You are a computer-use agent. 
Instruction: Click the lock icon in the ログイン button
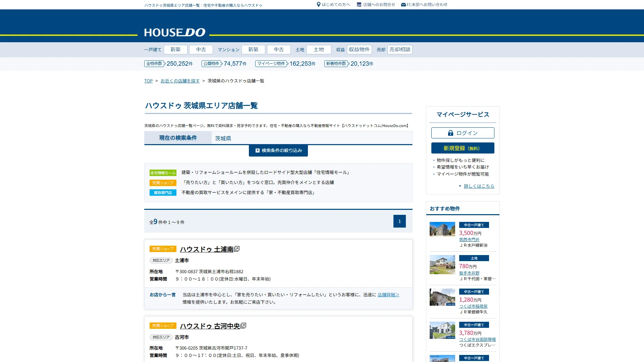(450, 133)
